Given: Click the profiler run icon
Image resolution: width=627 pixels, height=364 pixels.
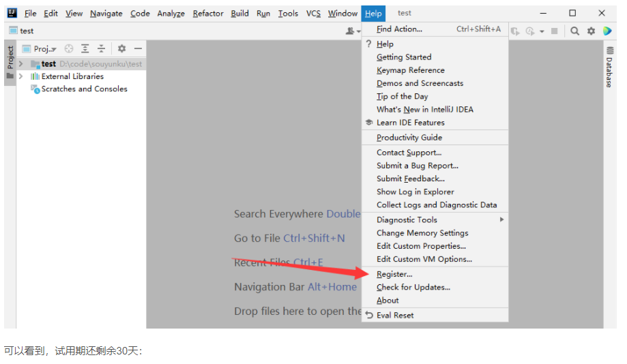Looking at the screenshot, I should 530,31.
